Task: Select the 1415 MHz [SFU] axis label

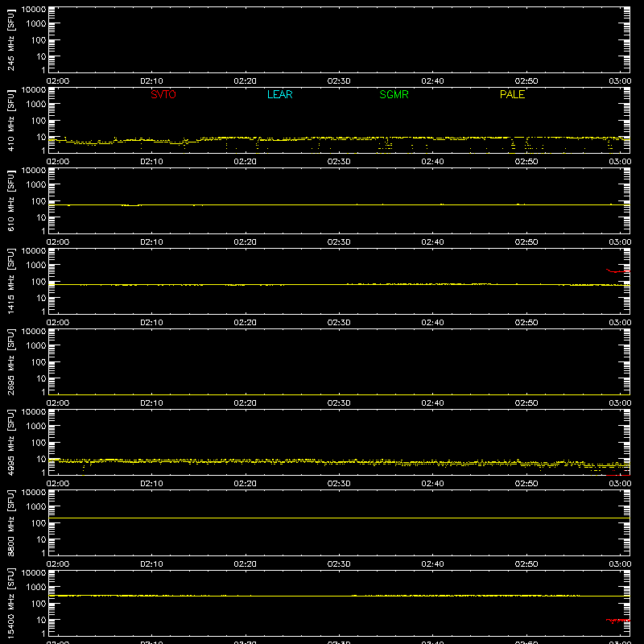Action: click(11, 281)
